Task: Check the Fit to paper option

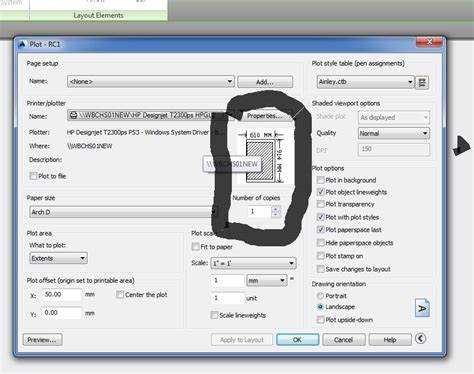Action: point(195,247)
